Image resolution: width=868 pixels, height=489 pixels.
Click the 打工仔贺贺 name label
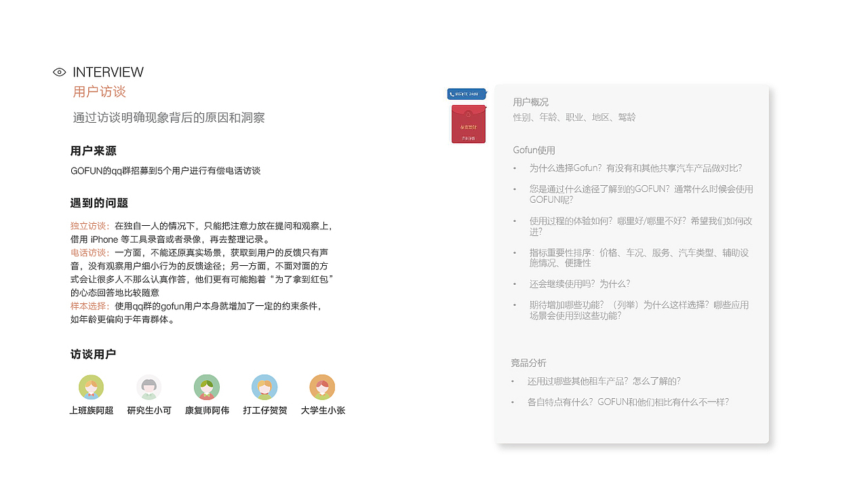click(265, 410)
